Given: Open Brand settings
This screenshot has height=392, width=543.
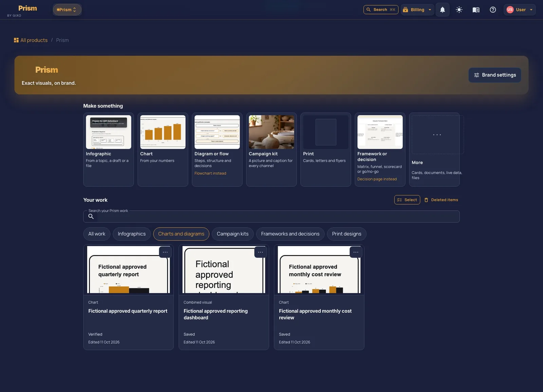Looking at the screenshot, I should click(495, 75).
